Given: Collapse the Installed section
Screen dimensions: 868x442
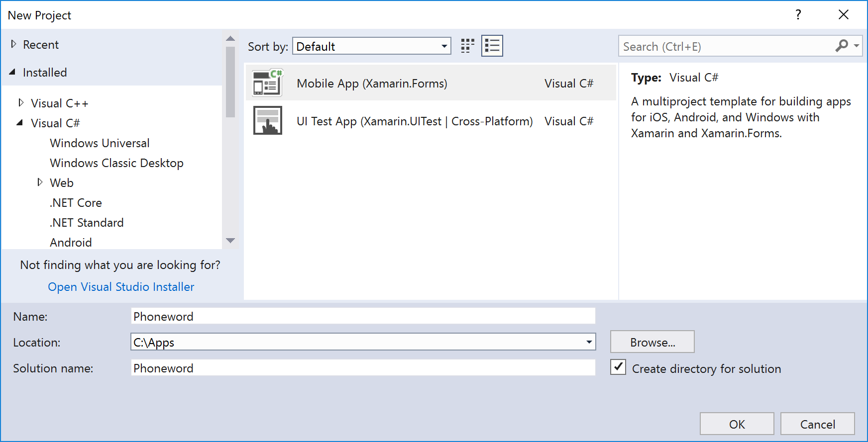Looking at the screenshot, I should [12, 72].
